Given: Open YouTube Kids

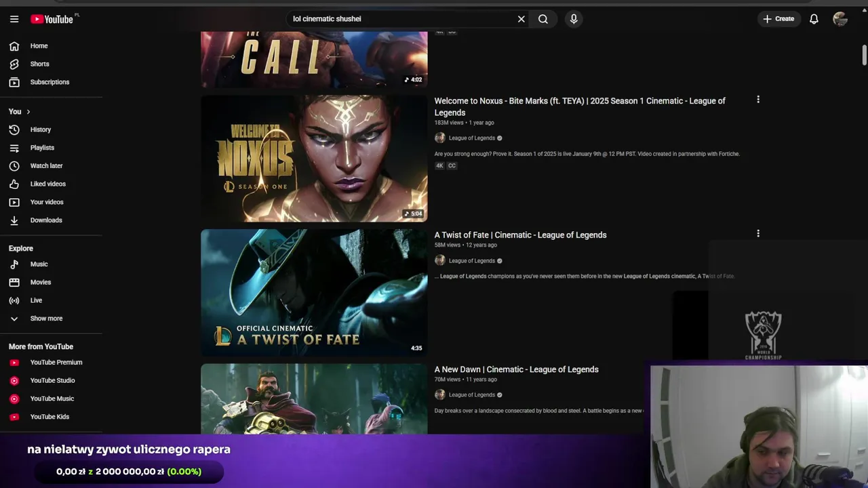Looking at the screenshot, I should coord(51,417).
